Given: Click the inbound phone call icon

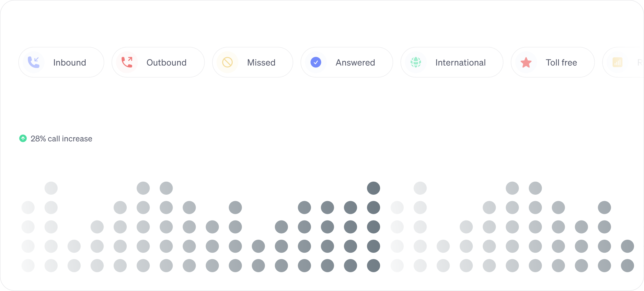Looking at the screenshot, I should coord(34,62).
